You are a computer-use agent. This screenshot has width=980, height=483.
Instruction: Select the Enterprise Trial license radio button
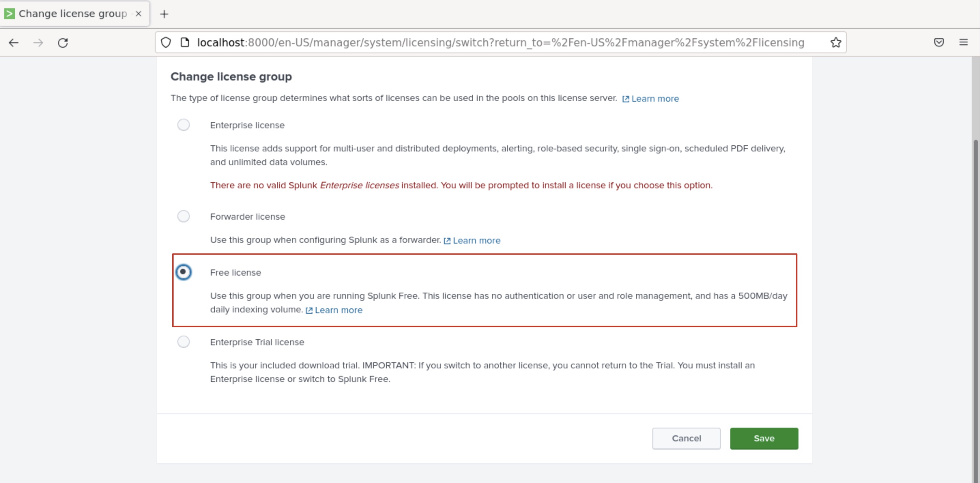(183, 341)
